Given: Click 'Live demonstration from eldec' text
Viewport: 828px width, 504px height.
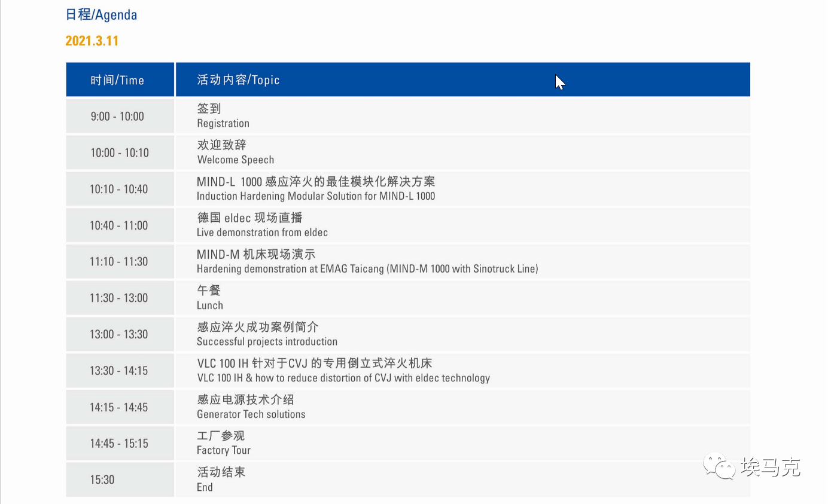Looking at the screenshot, I should (x=262, y=233).
